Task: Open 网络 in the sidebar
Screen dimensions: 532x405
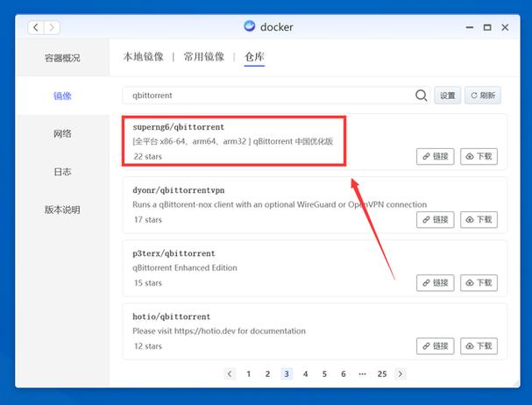Action: [62, 134]
